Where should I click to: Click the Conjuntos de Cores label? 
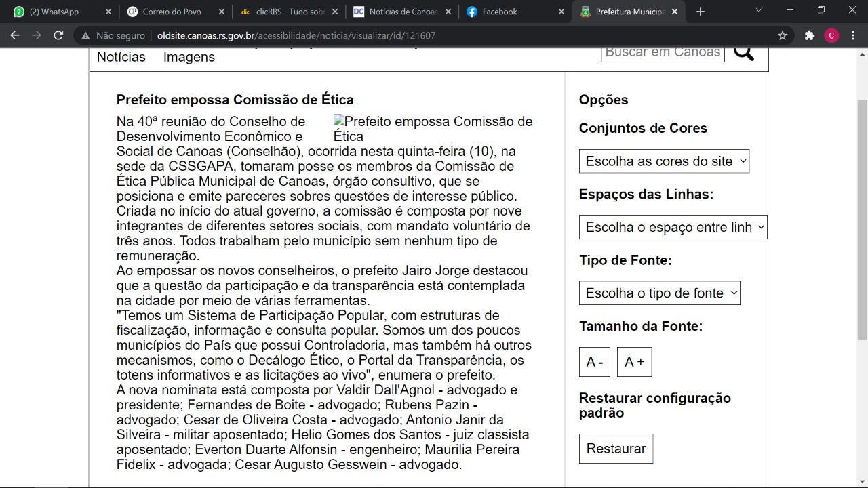[x=643, y=128]
